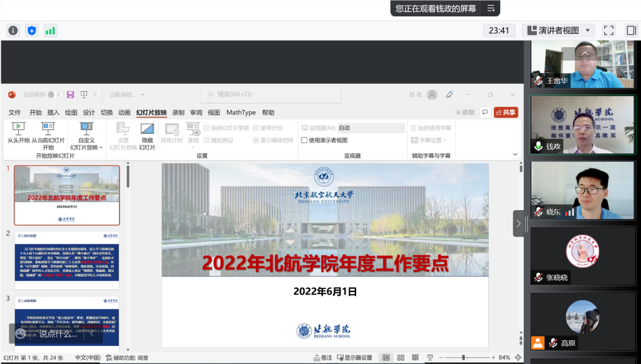This screenshot has width=641, height=364.
Task: Open 备注 notes in status bar
Action: [323, 358]
